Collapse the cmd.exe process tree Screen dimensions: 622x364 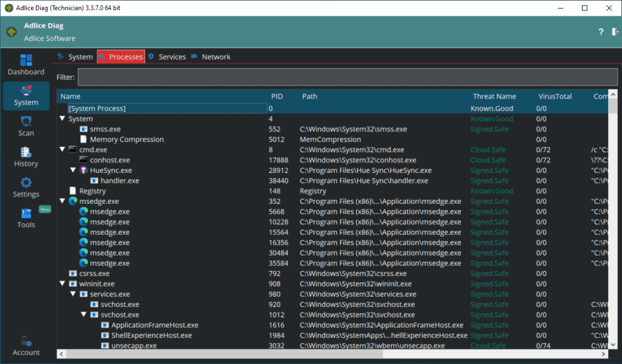[x=63, y=150]
